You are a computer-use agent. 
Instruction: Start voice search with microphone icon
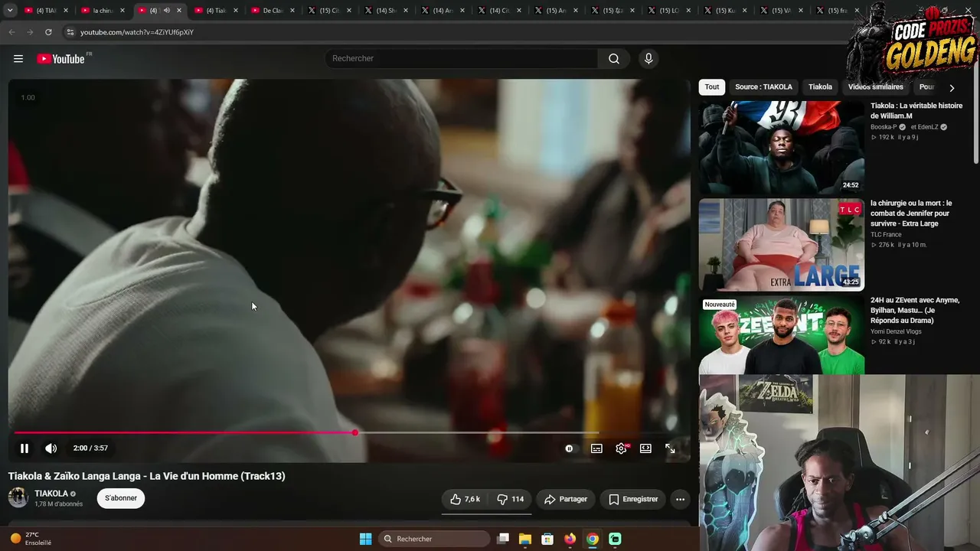[x=648, y=59]
